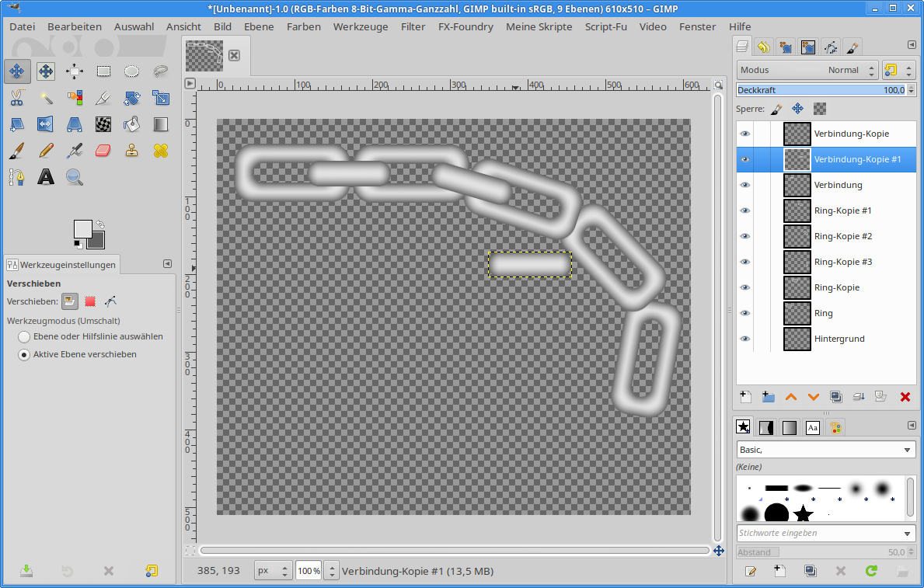
Task: Choose the Ellipse select tool
Action: [132, 71]
